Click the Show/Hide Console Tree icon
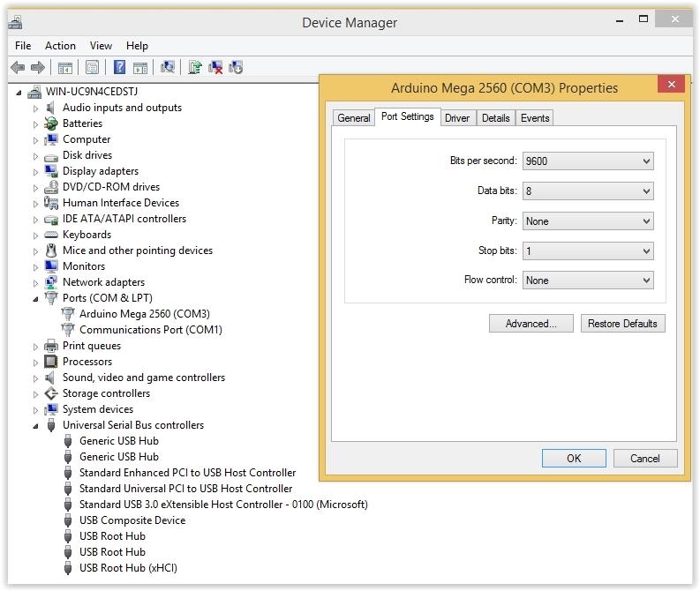Image resolution: width=700 pixels, height=591 pixels. tap(65, 67)
